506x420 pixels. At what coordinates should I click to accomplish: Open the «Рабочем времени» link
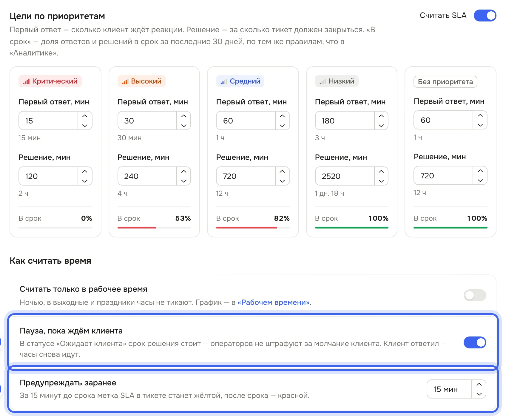pyautogui.click(x=274, y=302)
